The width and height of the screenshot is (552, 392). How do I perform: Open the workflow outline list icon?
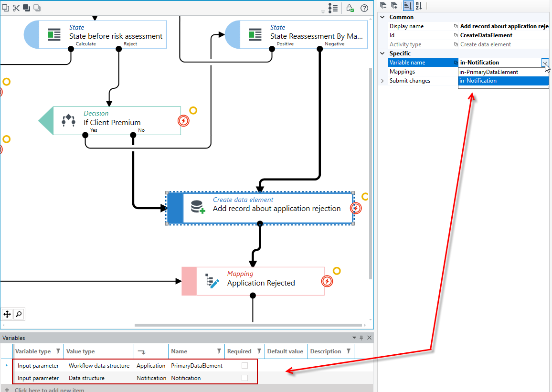click(333, 8)
